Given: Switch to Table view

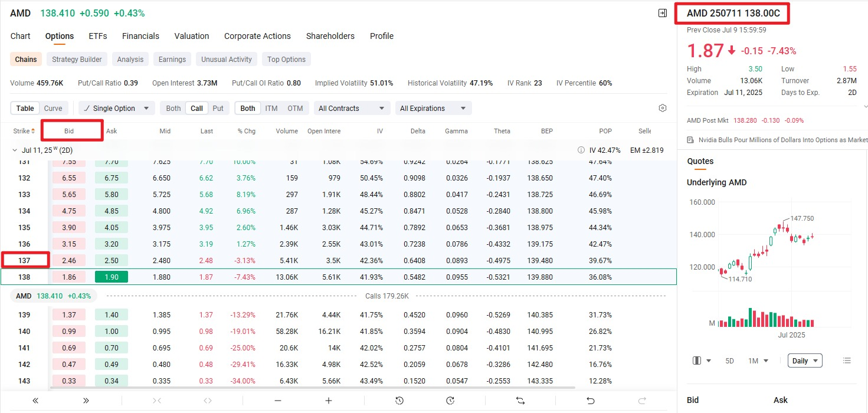Looking at the screenshot, I should pos(25,109).
